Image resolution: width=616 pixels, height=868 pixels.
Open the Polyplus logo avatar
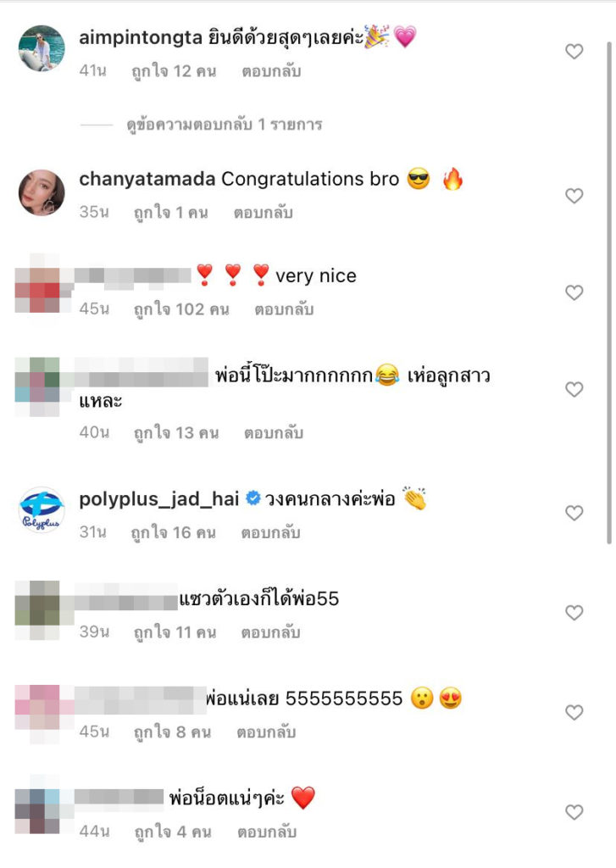pos(42,509)
